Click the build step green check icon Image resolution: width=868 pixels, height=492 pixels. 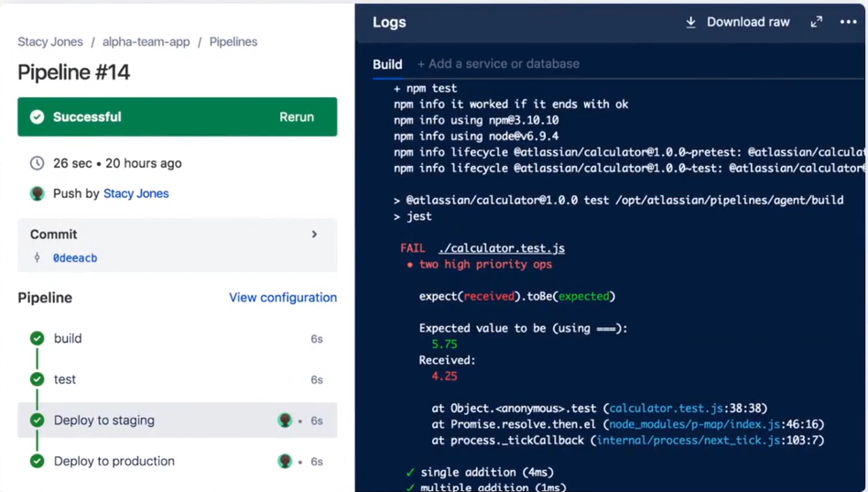tap(38, 338)
